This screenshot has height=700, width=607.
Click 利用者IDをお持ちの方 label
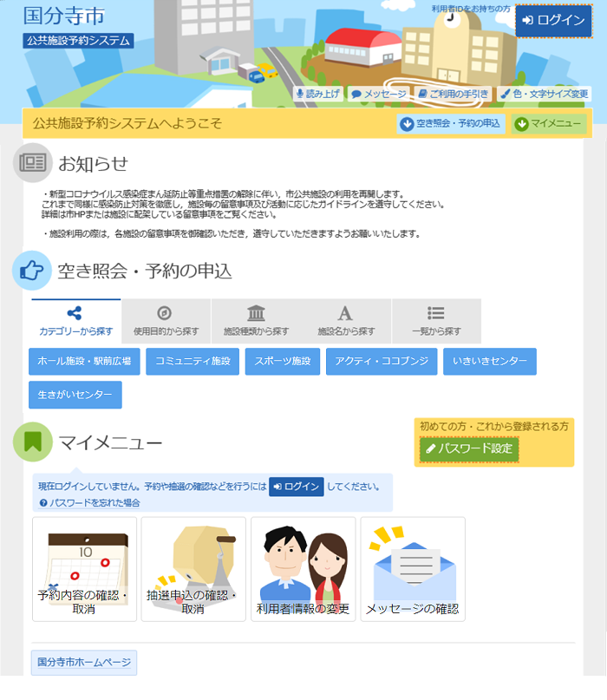click(471, 9)
